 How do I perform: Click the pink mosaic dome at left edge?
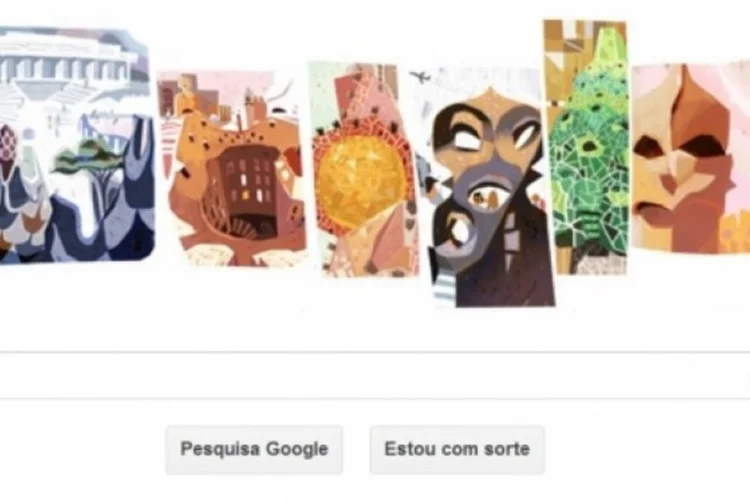8,142
